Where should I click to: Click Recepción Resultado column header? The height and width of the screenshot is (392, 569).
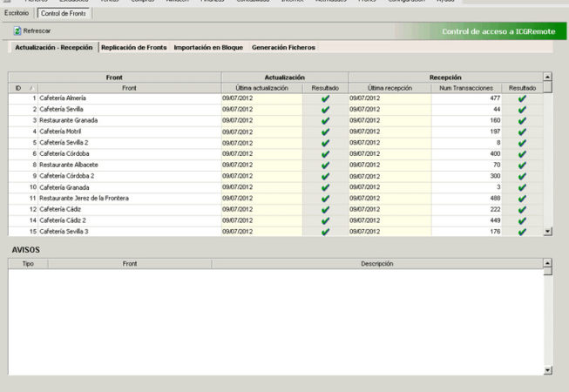(x=522, y=88)
